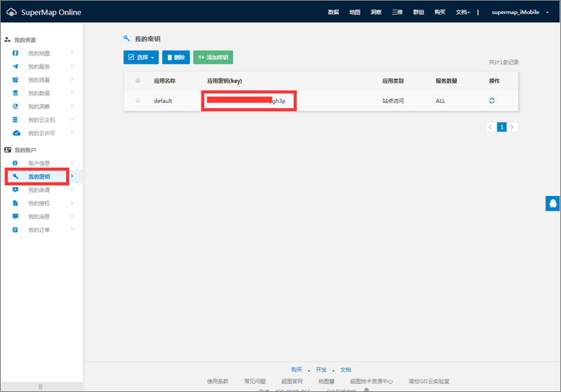
Task: Click the 我的云许可 cloud icon
Action: click(16, 133)
